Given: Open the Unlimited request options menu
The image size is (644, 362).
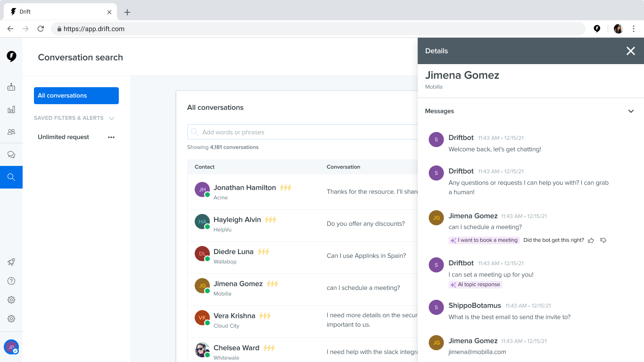Looking at the screenshot, I should [111, 137].
